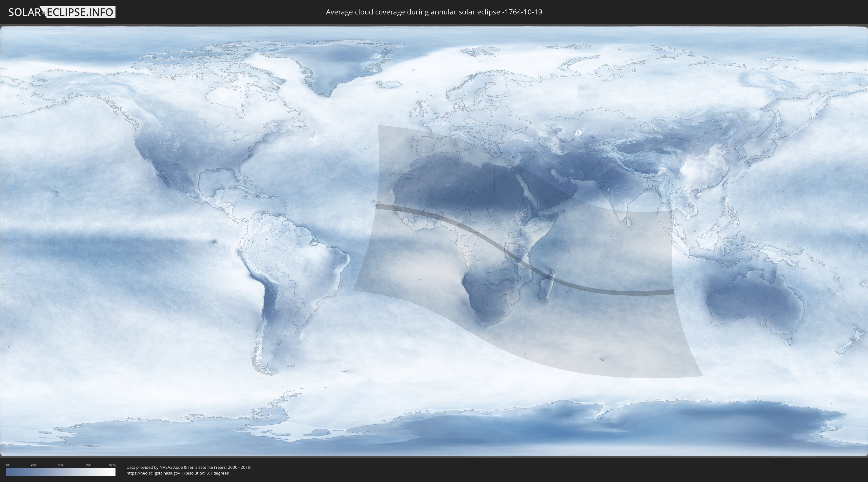The image size is (868, 482).
Task: Click the '75%' legend label
Action: tap(88, 465)
